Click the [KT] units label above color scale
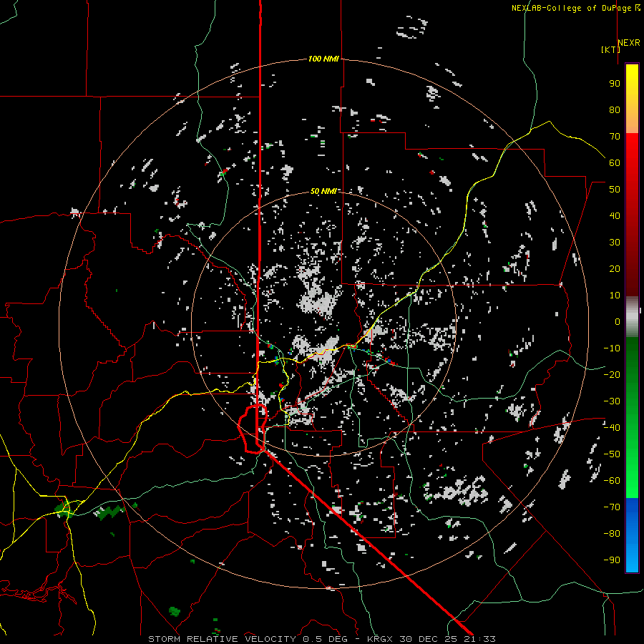Screen dimensions: 644x644 click(610, 49)
